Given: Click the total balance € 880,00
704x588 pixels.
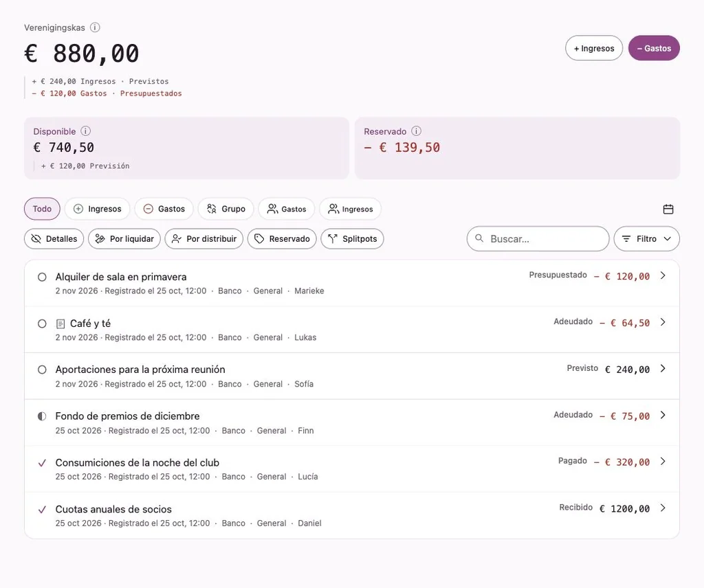Looking at the screenshot, I should 82,54.
